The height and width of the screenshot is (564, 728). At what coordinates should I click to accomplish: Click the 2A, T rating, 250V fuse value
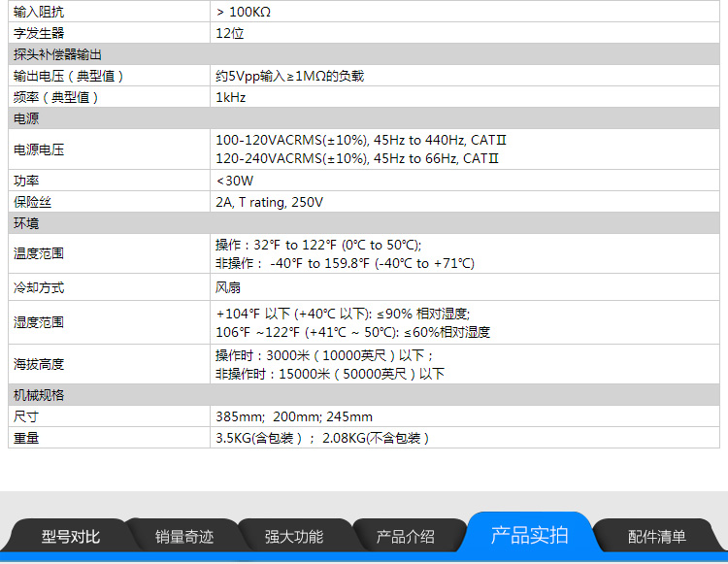point(269,203)
